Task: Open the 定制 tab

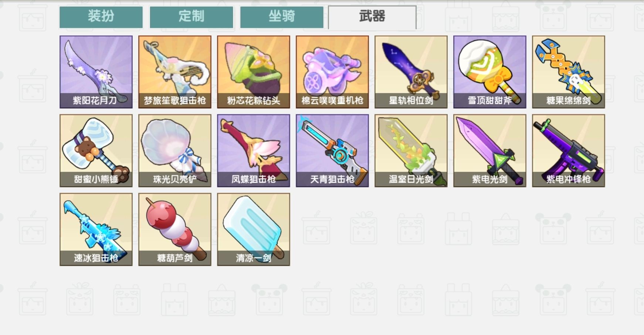Action: [191, 17]
